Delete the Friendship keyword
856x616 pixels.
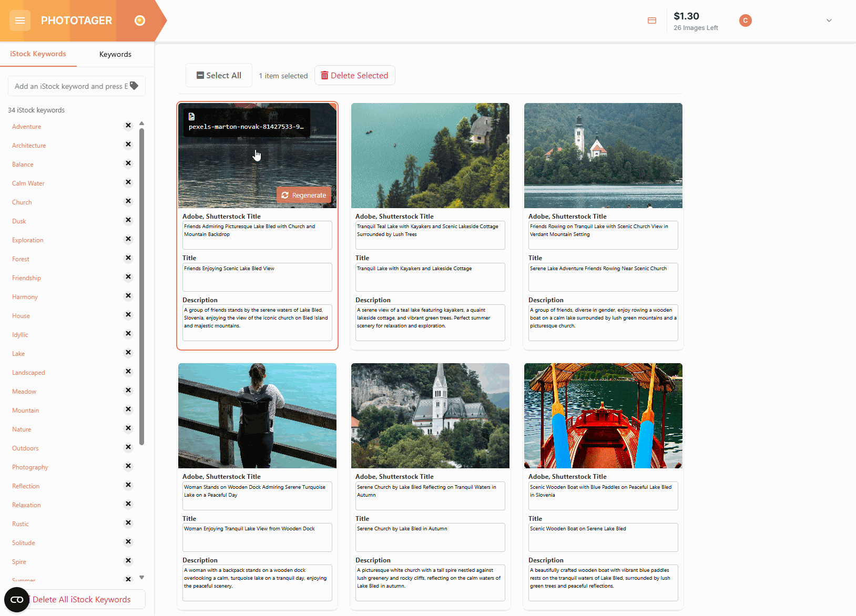[x=128, y=277]
